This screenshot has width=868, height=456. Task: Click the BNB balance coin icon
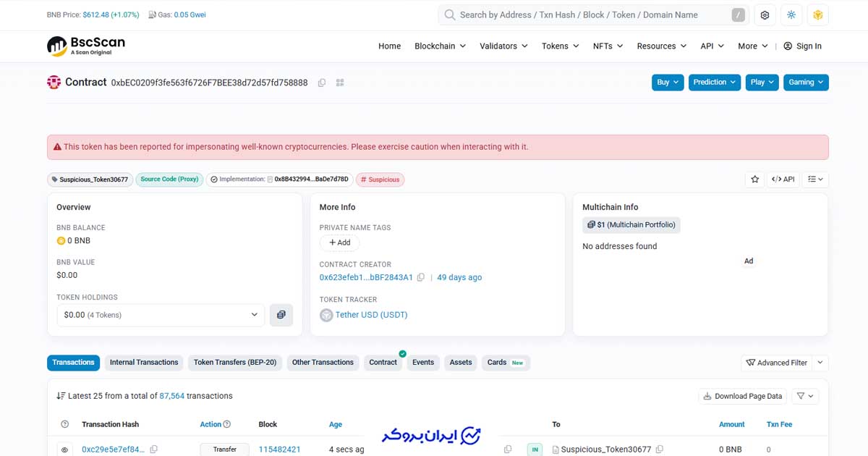click(x=61, y=240)
